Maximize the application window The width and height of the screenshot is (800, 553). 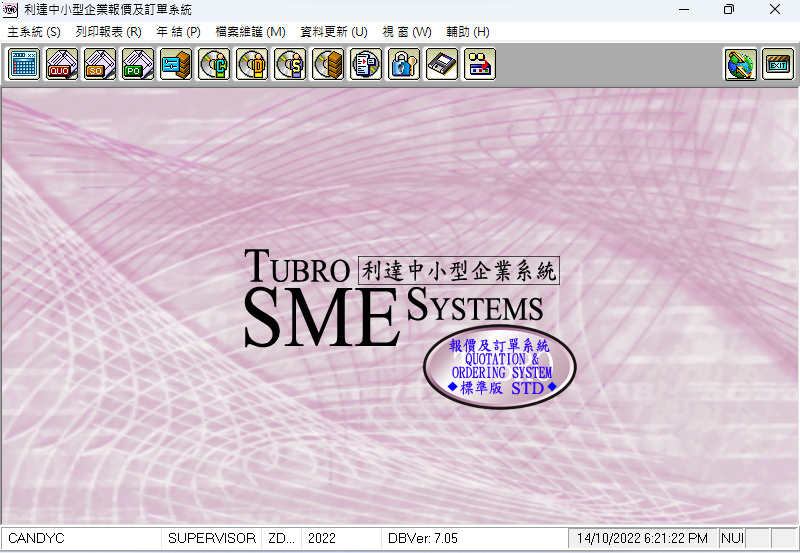click(729, 10)
